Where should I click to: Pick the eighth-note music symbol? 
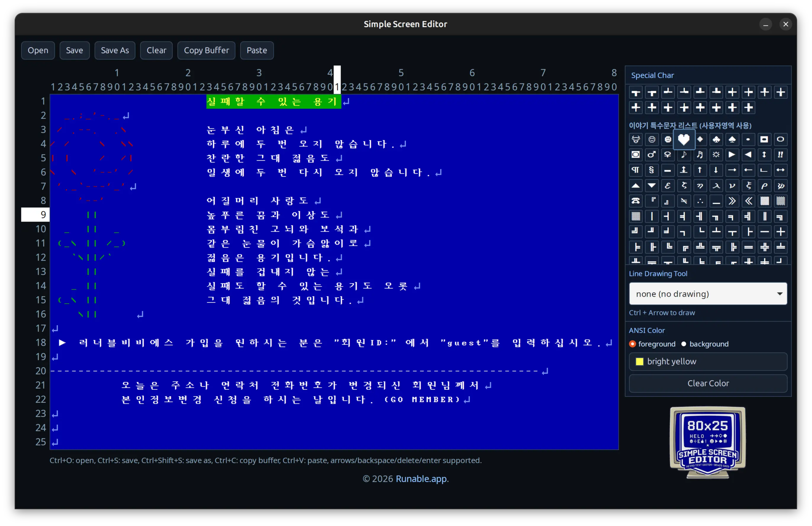coord(684,155)
